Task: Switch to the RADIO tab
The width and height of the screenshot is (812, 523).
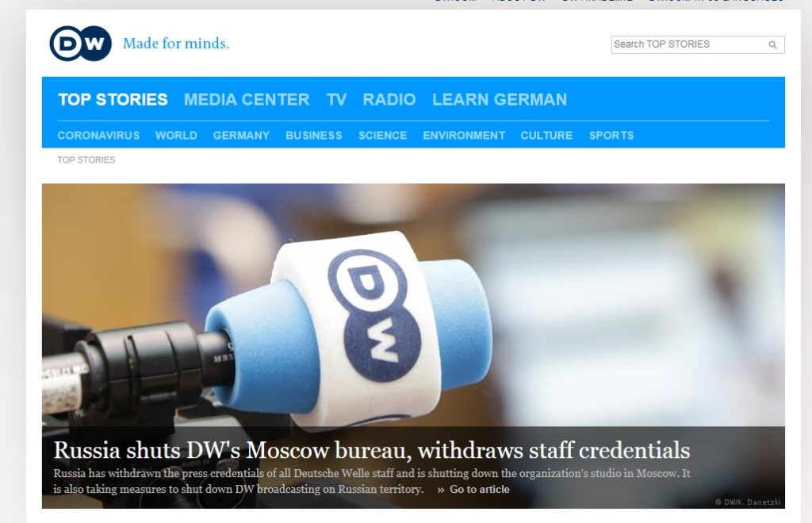Action: 389,99
